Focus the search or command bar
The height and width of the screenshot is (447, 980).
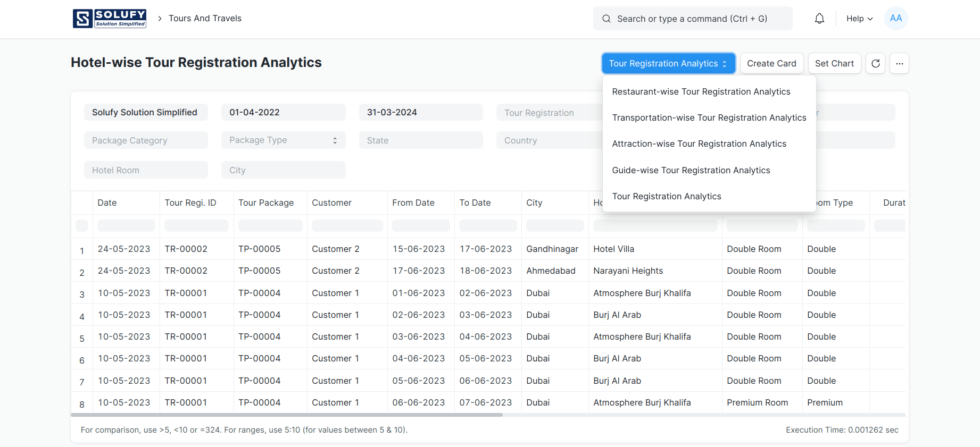(693, 19)
